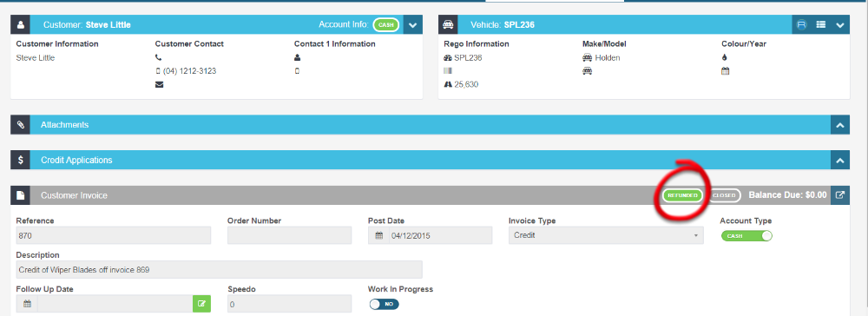Click the second car icon below Holden
Screen dimensions: 868x316
point(588,71)
